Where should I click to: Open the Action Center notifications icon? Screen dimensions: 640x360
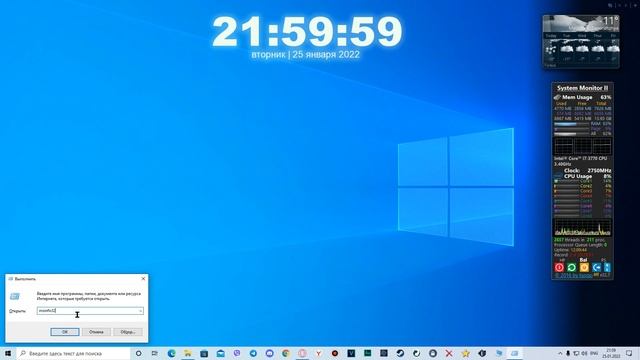click(x=629, y=353)
